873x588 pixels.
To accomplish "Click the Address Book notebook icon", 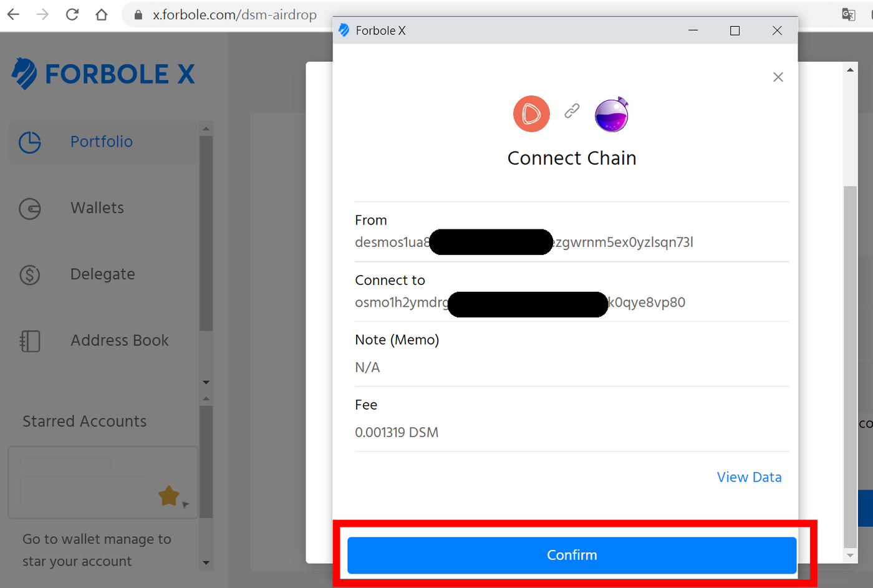I will pos(30,341).
